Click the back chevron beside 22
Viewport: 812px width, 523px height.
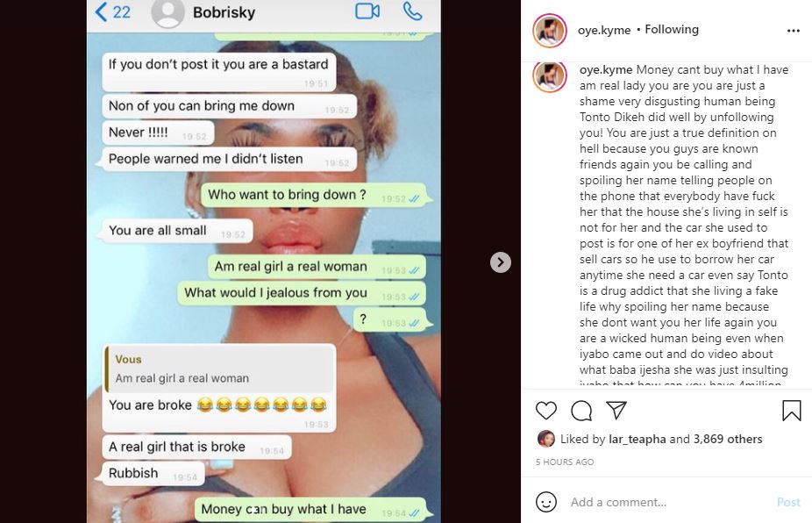101,12
